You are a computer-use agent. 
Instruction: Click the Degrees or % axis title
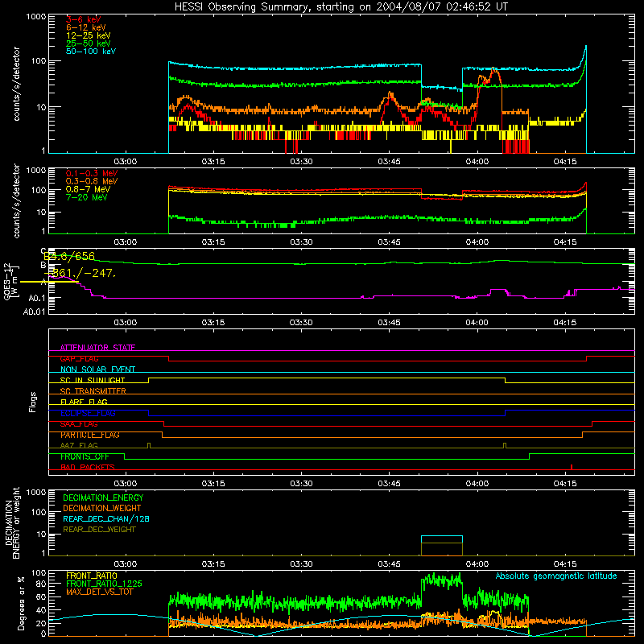point(21,603)
